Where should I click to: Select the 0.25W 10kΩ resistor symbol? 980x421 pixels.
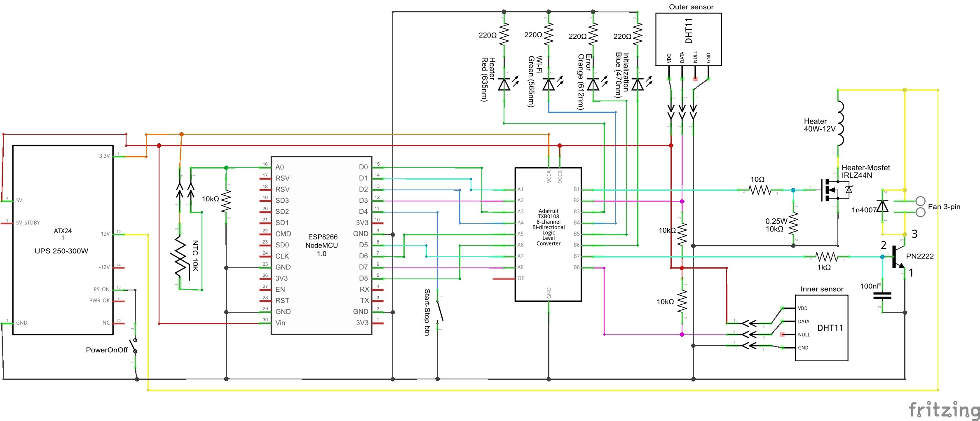click(x=793, y=223)
